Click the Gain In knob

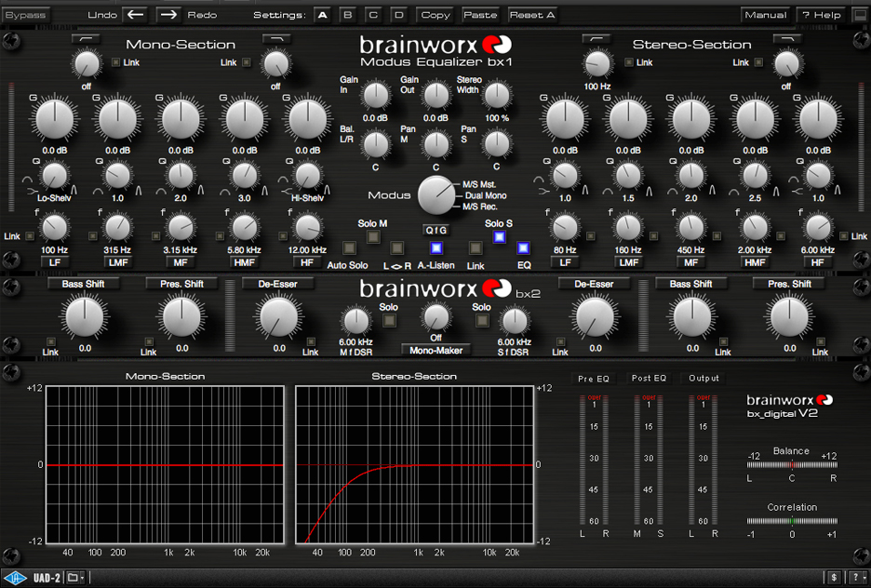[x=376, y=95]
